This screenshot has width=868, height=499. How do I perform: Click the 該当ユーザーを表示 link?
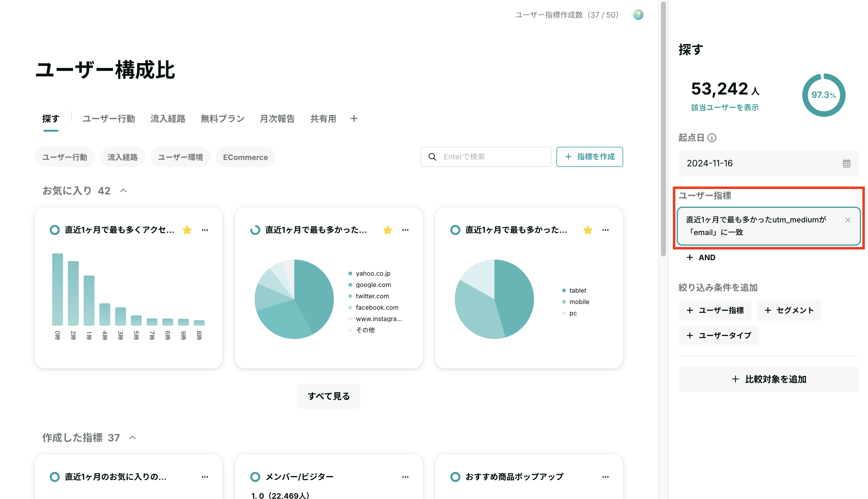coord(724,108)
